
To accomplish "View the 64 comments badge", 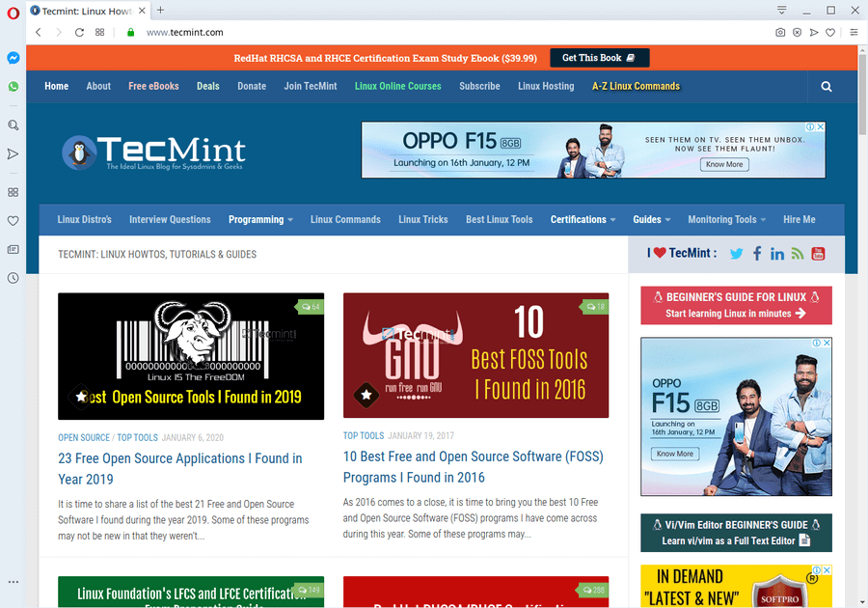I will point(310,307).
